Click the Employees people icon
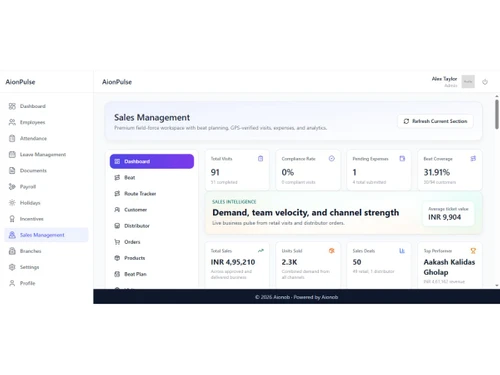Screen dimensions: 500x375 [x=12, y=122]
